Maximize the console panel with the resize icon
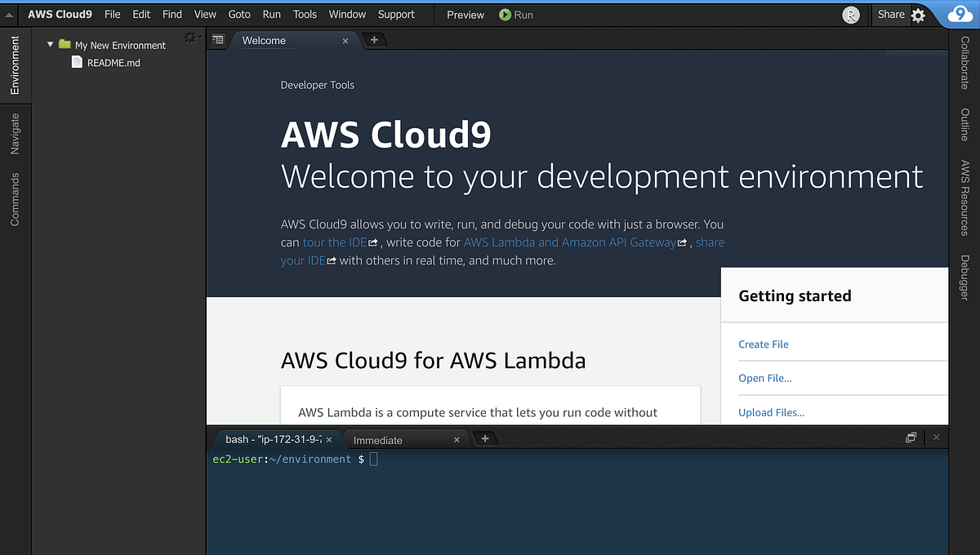Image resolution: width=980 pixels, height=555 pixels. click(910, 437)
